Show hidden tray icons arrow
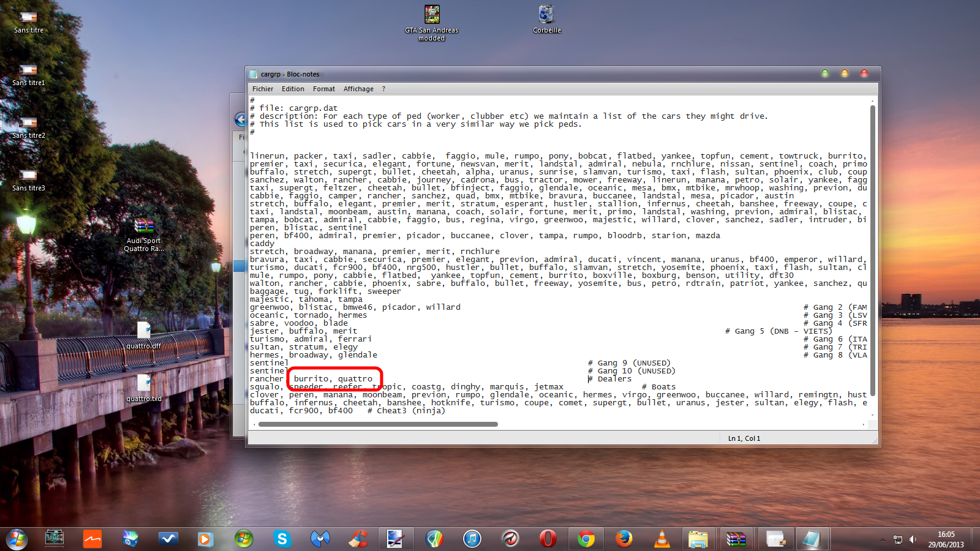980x551 pixels. point(883,539)
